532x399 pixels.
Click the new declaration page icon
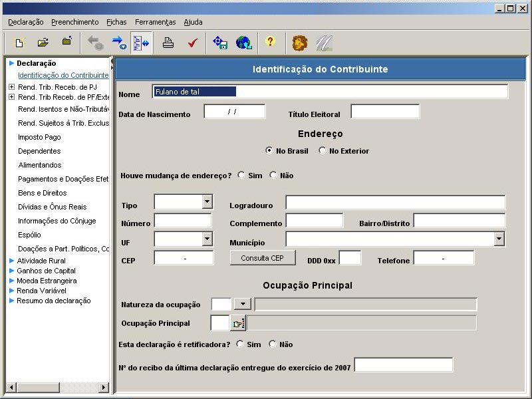[20, 43]
